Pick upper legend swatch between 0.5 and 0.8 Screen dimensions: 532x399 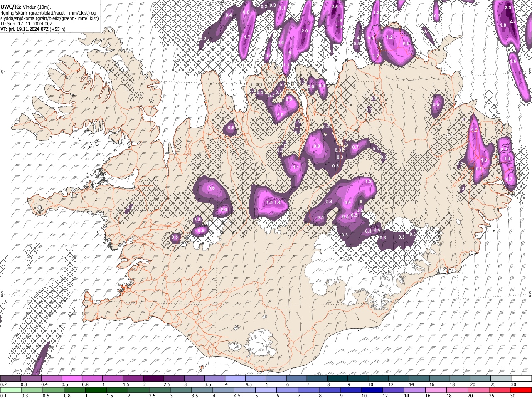[x=72, y=378]
